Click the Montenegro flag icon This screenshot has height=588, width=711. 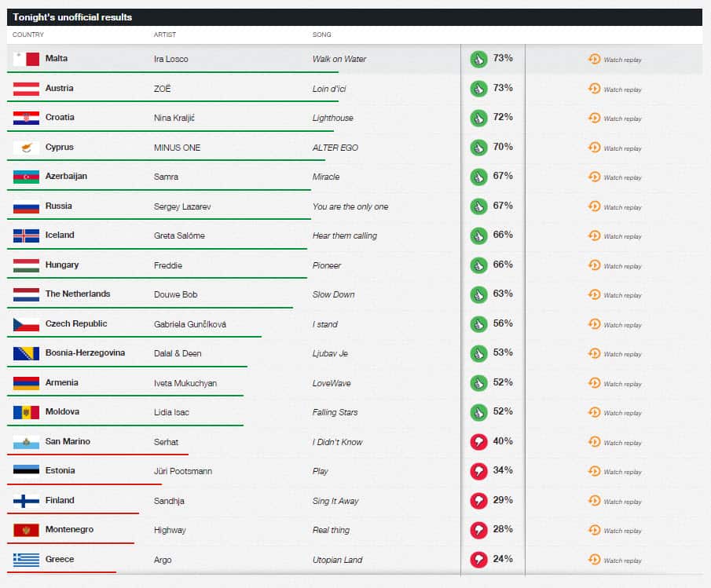coord(26,531)
